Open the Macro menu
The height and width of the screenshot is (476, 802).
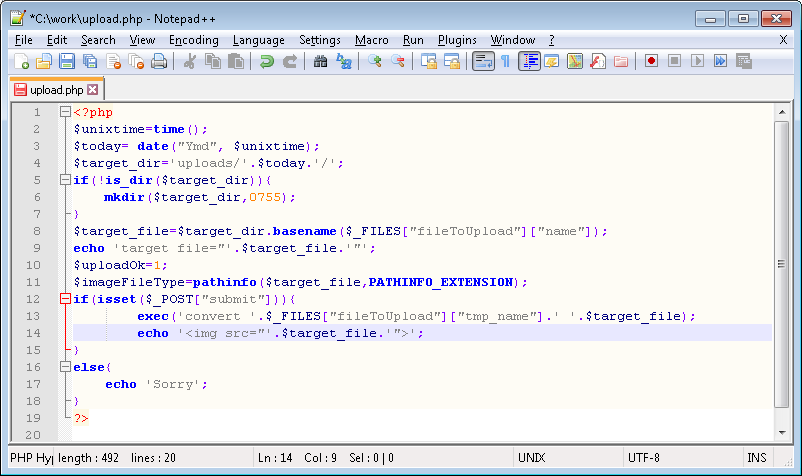coord(372,40)
